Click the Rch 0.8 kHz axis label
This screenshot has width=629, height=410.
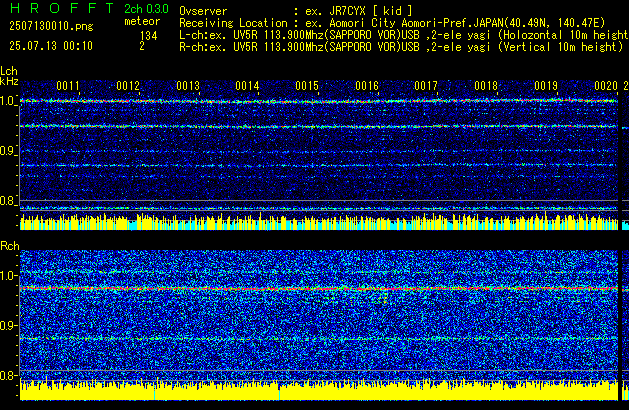tap(8, 375)
